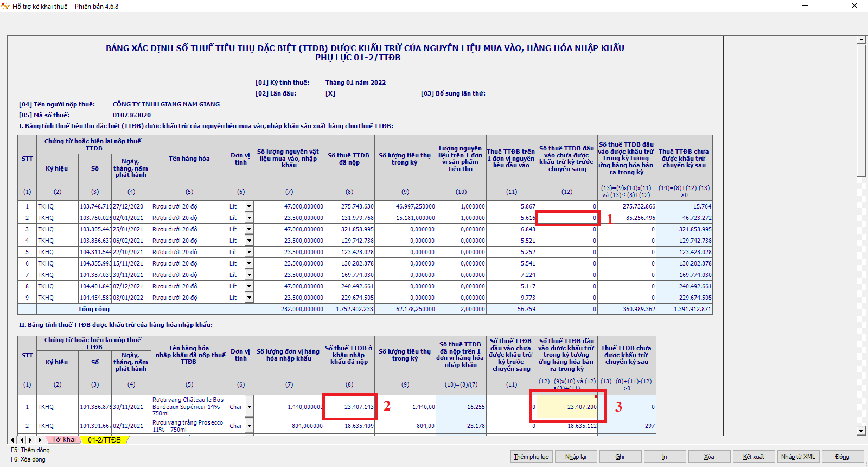
Task: Select quantity cell 46.997,250000
Action: tap(405, 206)
